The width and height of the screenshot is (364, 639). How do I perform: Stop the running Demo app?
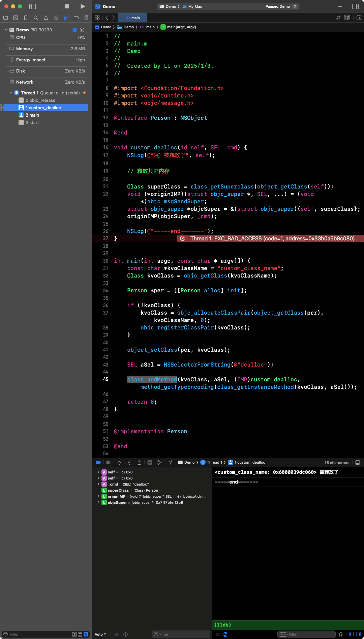point(67,6)
